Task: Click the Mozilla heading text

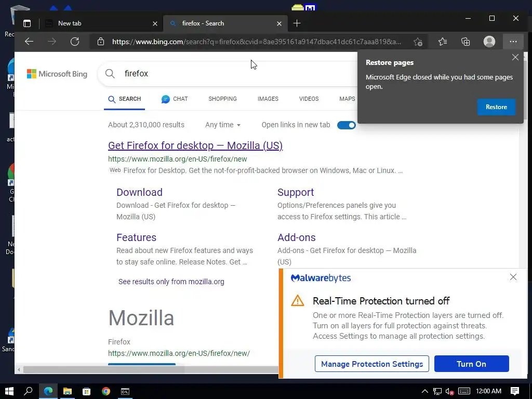Action: (x=141, y=318)
